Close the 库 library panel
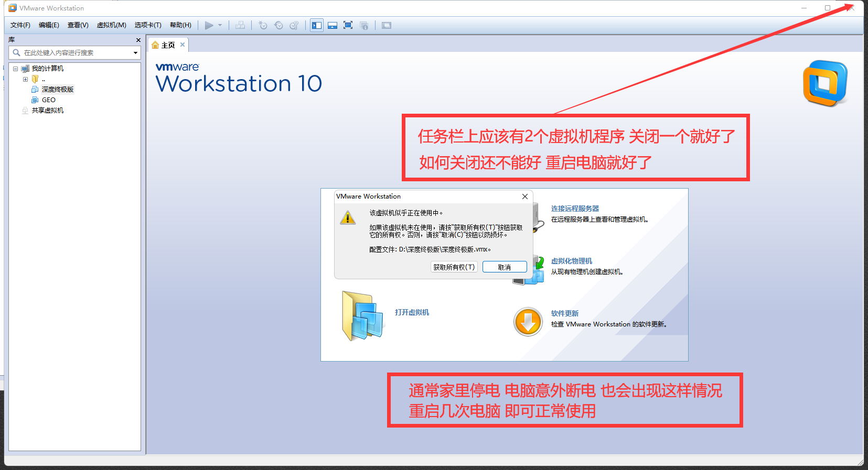This screenshot has height=470, width=868. 138,40
